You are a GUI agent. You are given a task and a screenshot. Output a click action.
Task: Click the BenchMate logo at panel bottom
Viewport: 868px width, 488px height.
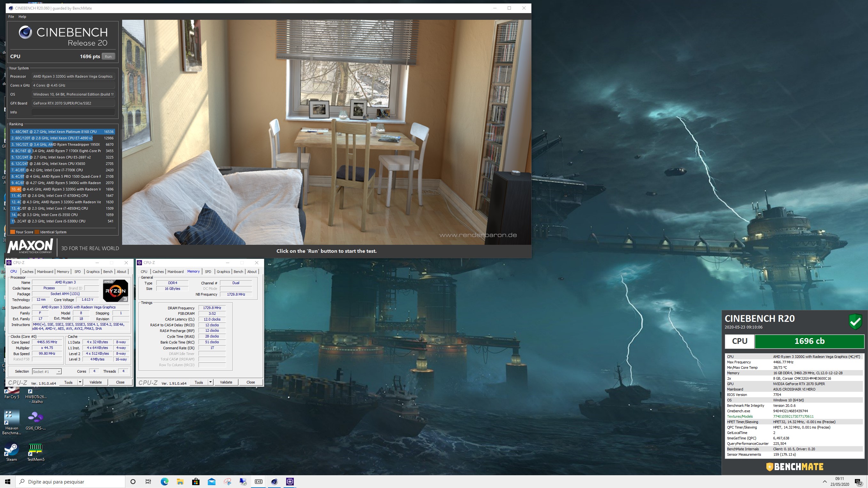click(x=795, y=467)
